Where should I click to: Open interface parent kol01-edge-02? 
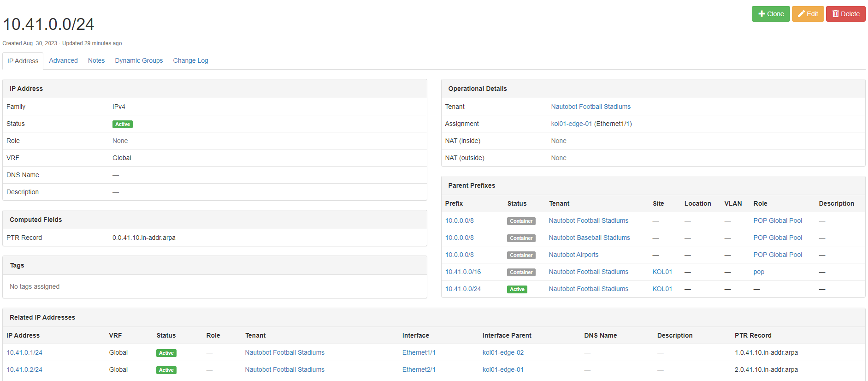503,352
